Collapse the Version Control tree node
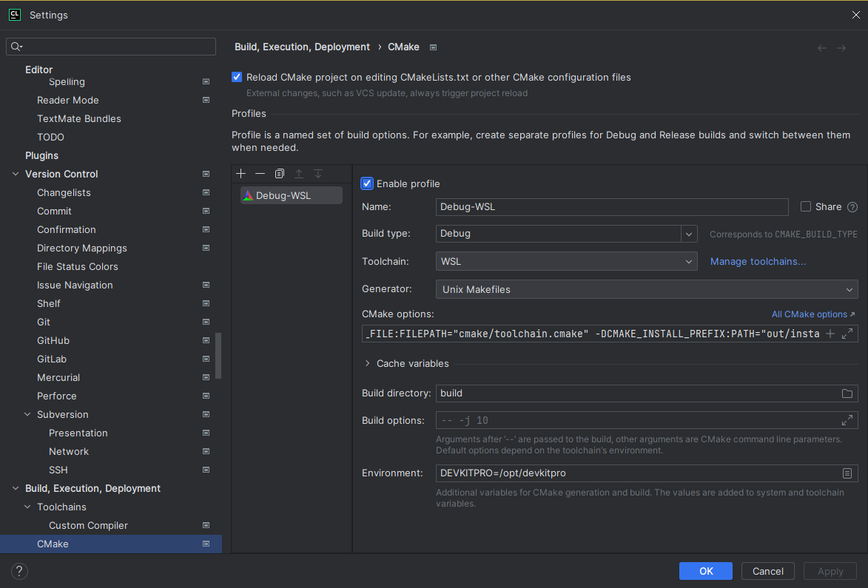Viewport: 868px width, 588px height. tap(16, 175)
